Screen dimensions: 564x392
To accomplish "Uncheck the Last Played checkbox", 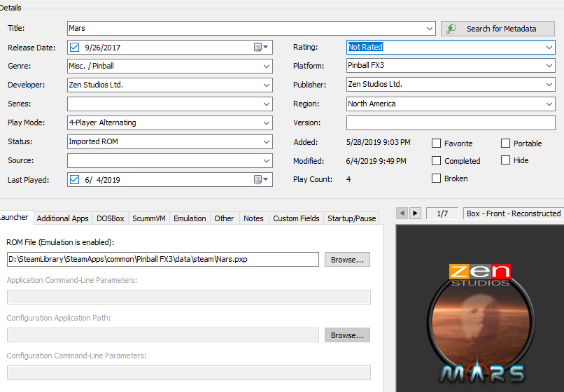I will pyautogui.click(x=74, y=179).
